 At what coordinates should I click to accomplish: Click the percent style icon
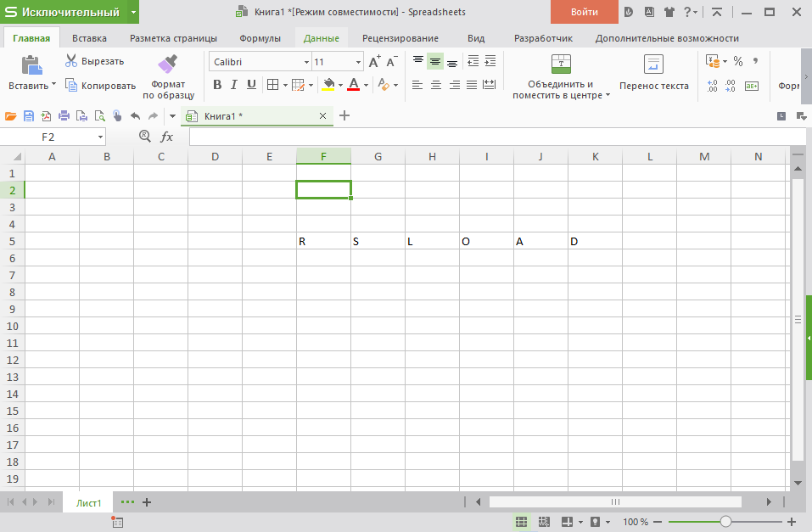pyautogui.click(x=738, y=61)
